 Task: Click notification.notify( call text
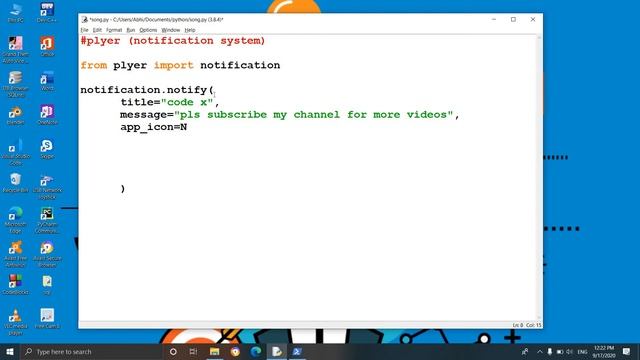[x=147, y=90]
